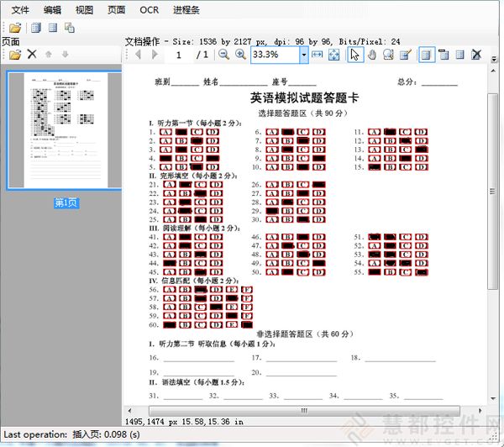Click the vertical scrollbar down arrow
Screen dimensions: 504x447
[491, 398]
